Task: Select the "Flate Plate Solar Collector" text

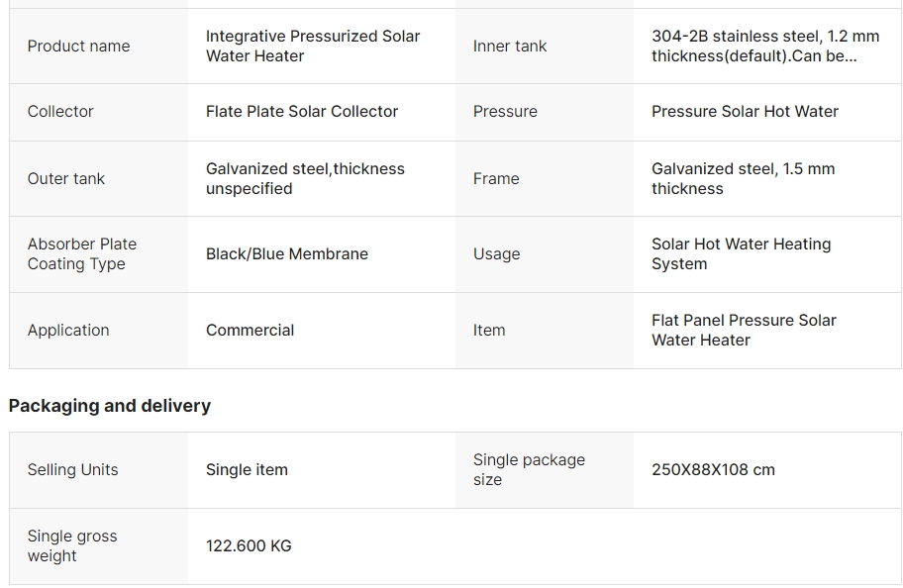Action: tap(302, 112)
